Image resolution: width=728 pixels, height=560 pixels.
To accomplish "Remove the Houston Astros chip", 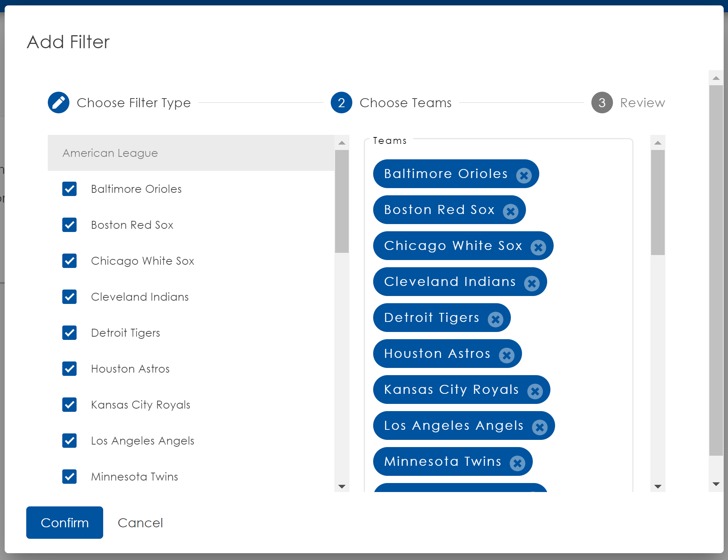I will 507,355.
